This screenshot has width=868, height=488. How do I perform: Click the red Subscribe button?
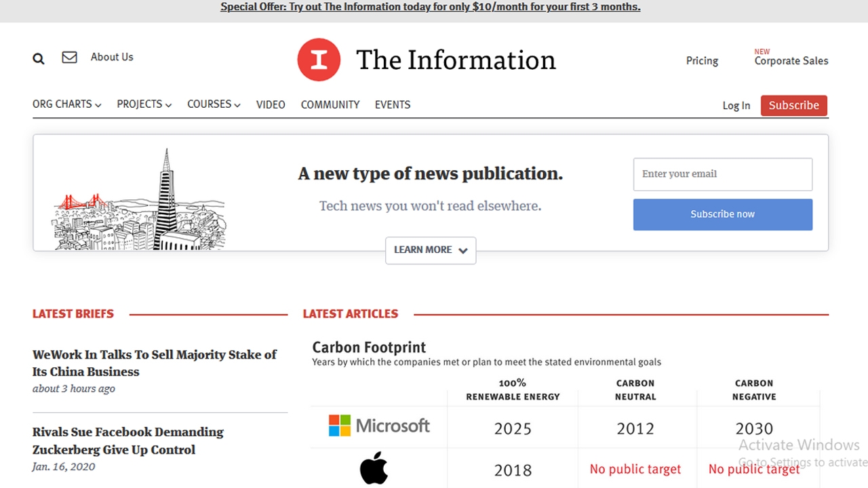pos(794,105)
